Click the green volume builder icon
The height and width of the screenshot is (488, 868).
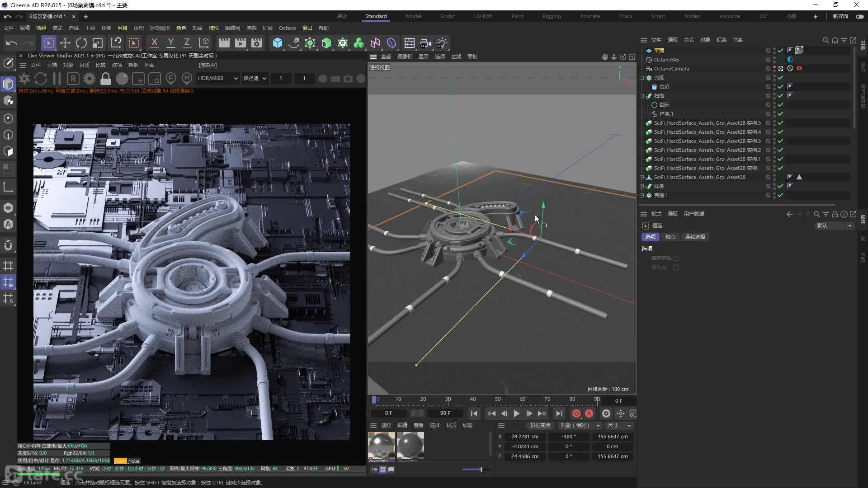point(359,43)
